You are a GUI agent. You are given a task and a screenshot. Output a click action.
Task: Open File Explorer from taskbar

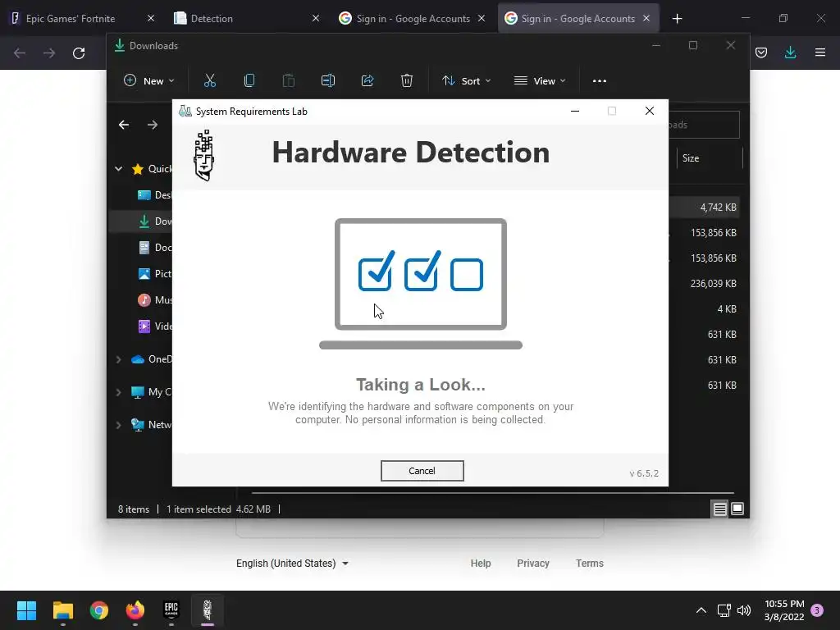pos(62,610)
